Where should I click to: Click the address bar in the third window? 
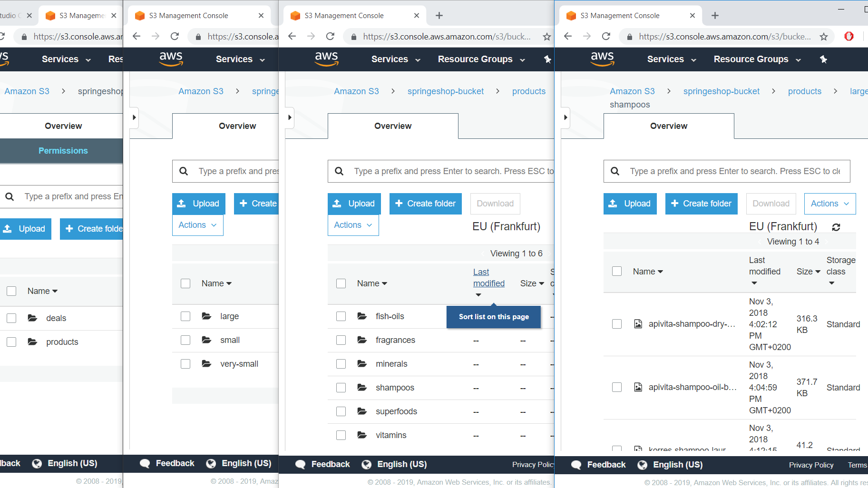point(446,37)
